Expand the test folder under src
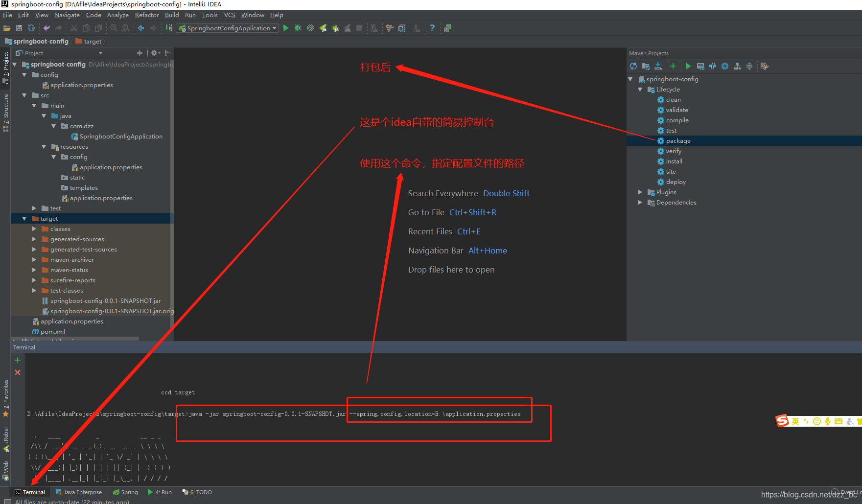The width and height of the screenshot is (862, 504). click(34, 208)
